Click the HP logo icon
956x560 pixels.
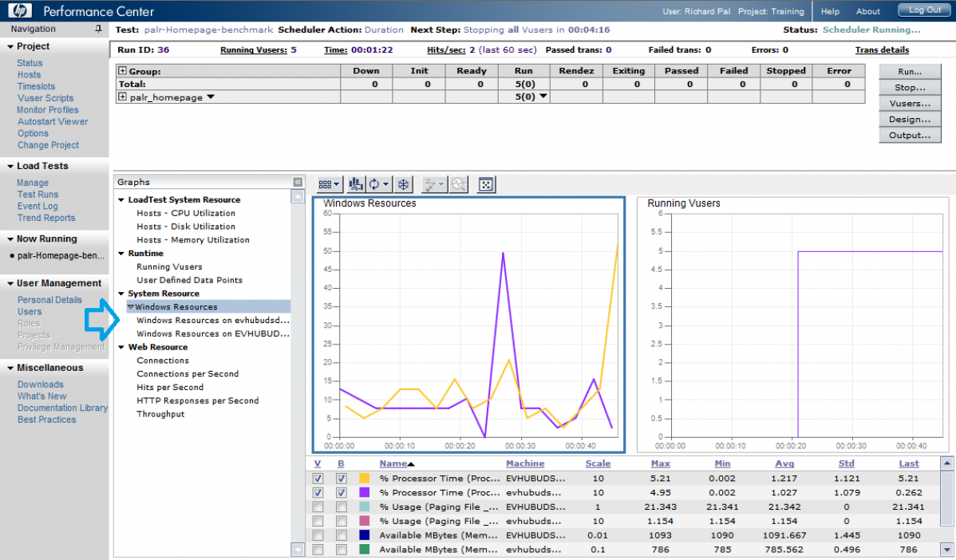coord(19,10)
